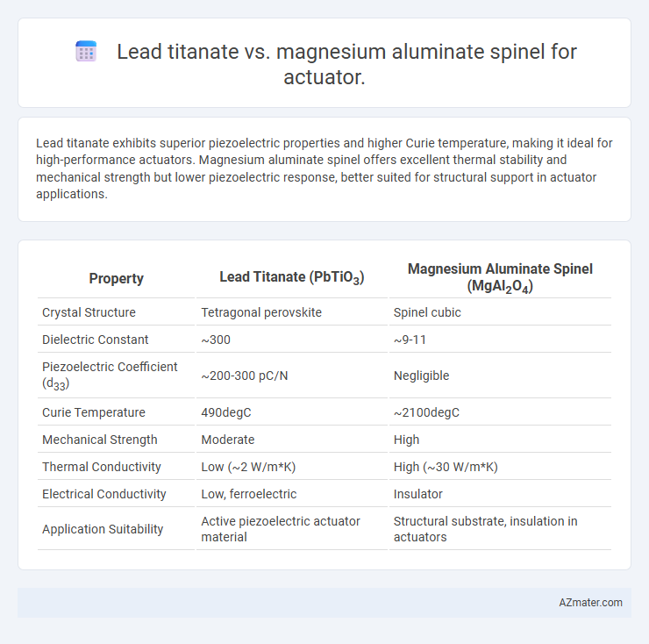Click the 'Active piezoelectric actuator material' cell
This screenshot has width=649, height=644.
coord(281,529)
